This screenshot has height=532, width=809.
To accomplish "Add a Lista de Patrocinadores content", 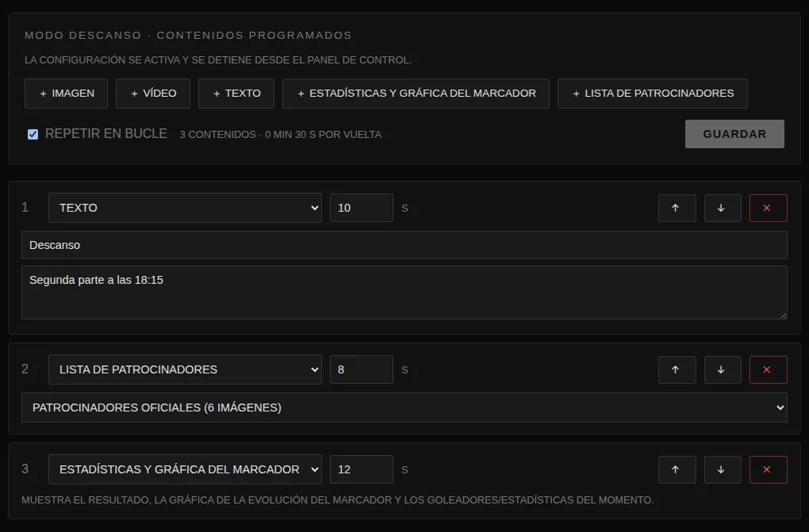I will click(652, 94).
